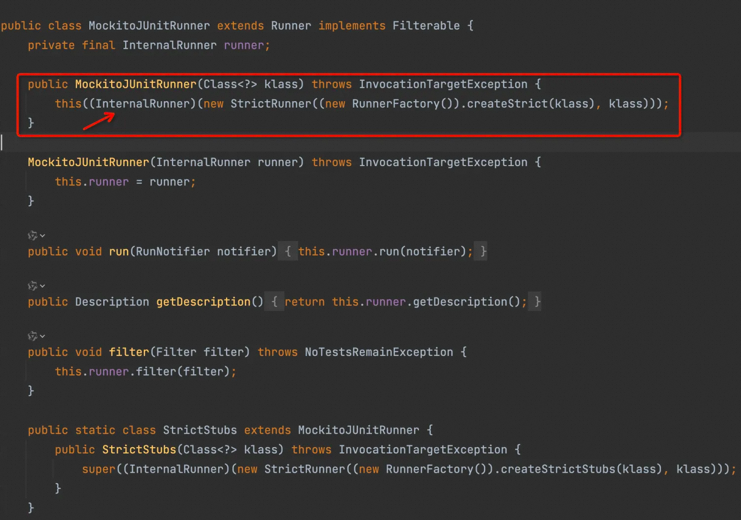Screen dimensions: 741x520
Task: Click Runner after the extends keyword on the first line
Action: coord(291,26)
